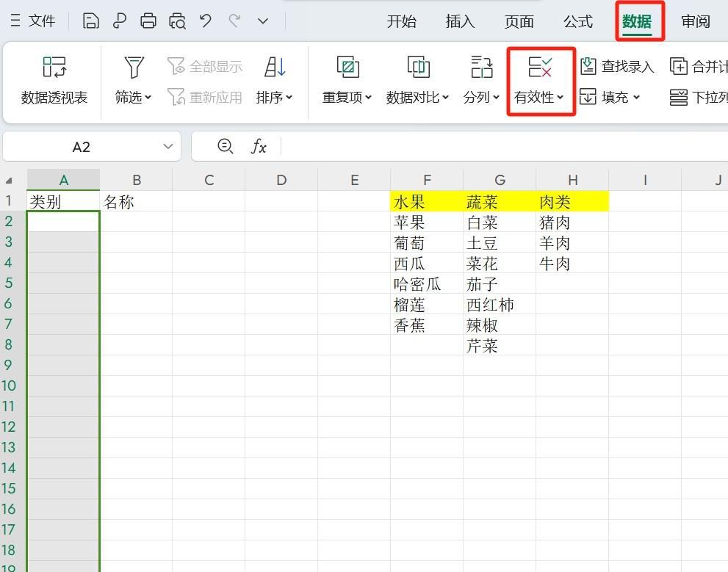
Task: Click the 数据透视表 icon
Action: 54,67
